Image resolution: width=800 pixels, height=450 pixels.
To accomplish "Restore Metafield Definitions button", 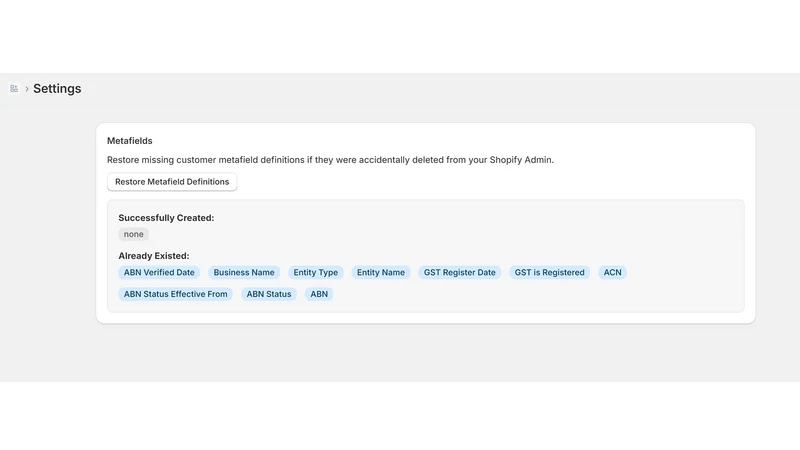I will point(172,182).
